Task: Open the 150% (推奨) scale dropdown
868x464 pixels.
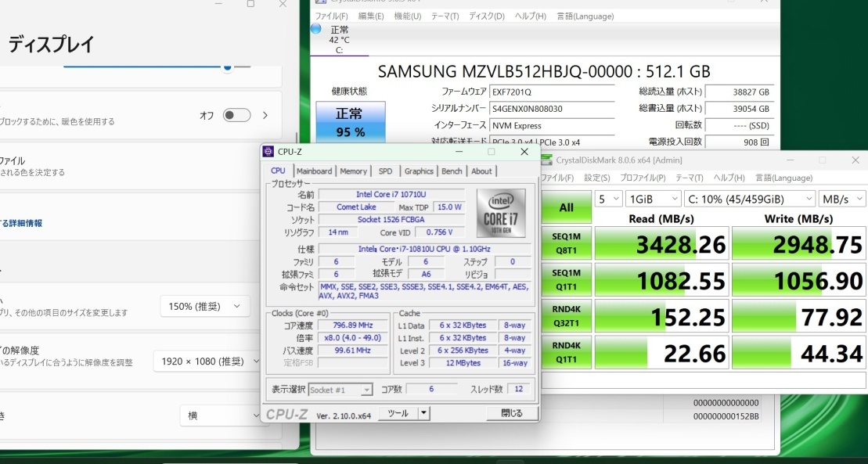Action: pyautogui.click(x=205, y=306)
